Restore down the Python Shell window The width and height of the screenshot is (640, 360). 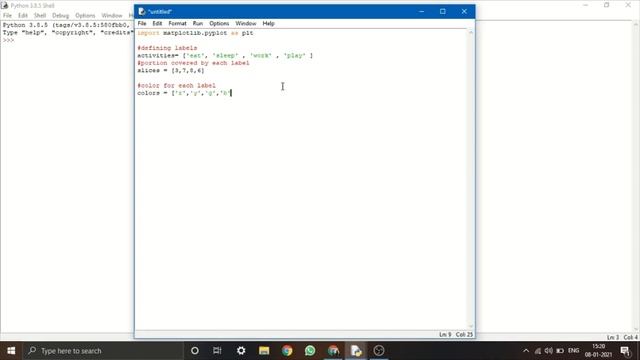point(607,5)
